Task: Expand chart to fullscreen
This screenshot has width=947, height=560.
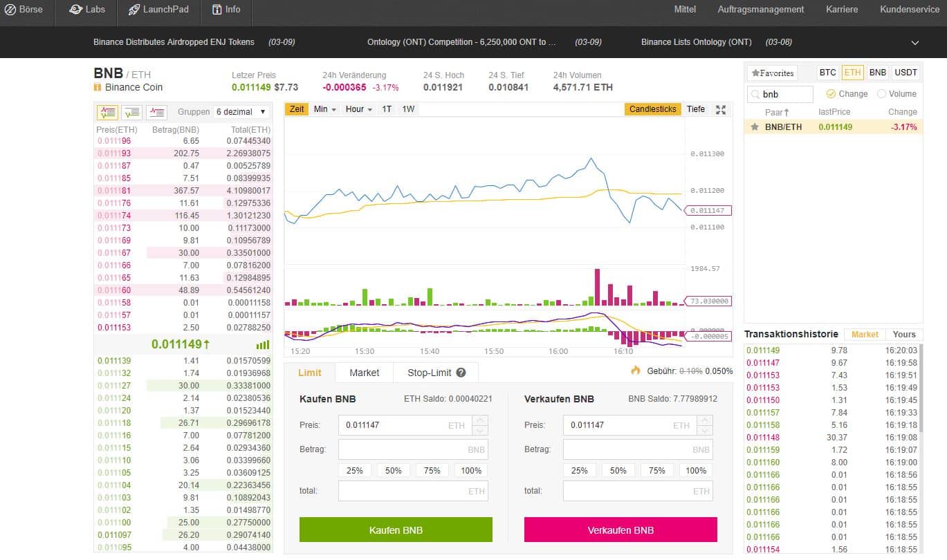Action: click(x=720, y=109)
